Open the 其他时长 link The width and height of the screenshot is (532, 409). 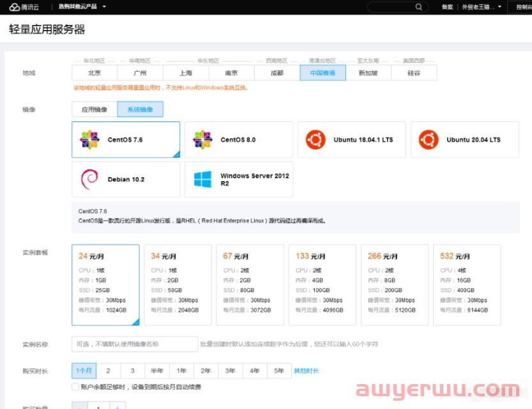tap(307, 371)
